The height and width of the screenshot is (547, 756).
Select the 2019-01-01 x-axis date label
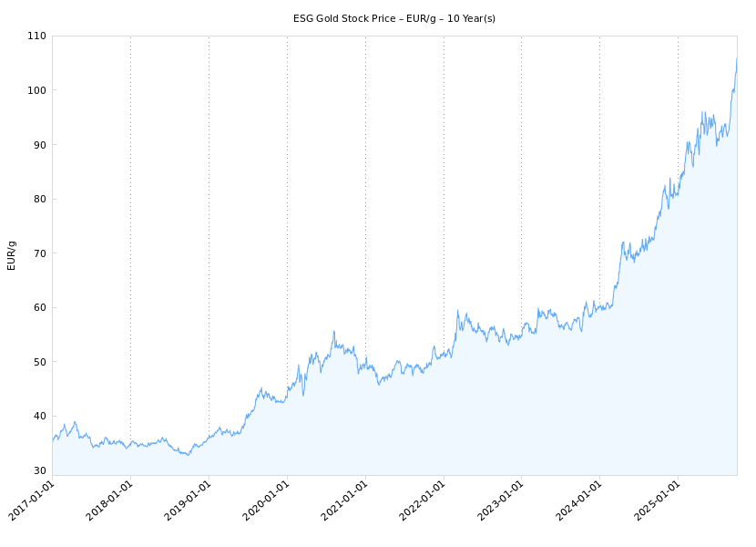[x=189, y=501]
